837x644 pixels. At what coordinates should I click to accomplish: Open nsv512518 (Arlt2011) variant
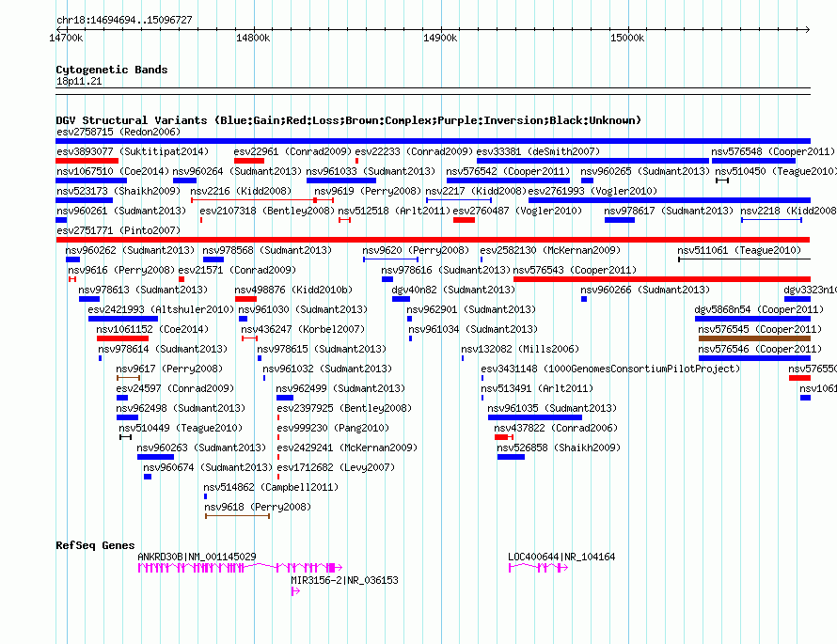(x=394, y=211)
